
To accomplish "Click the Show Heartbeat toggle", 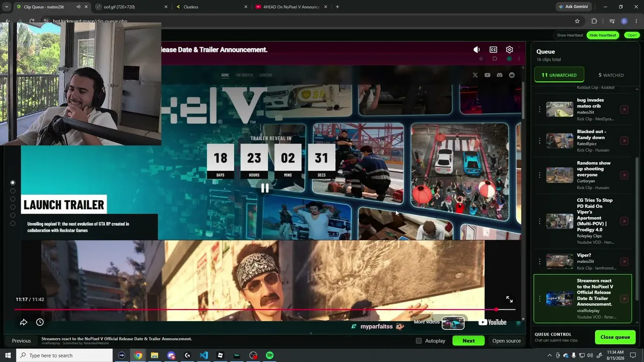I will coord(570,35).
